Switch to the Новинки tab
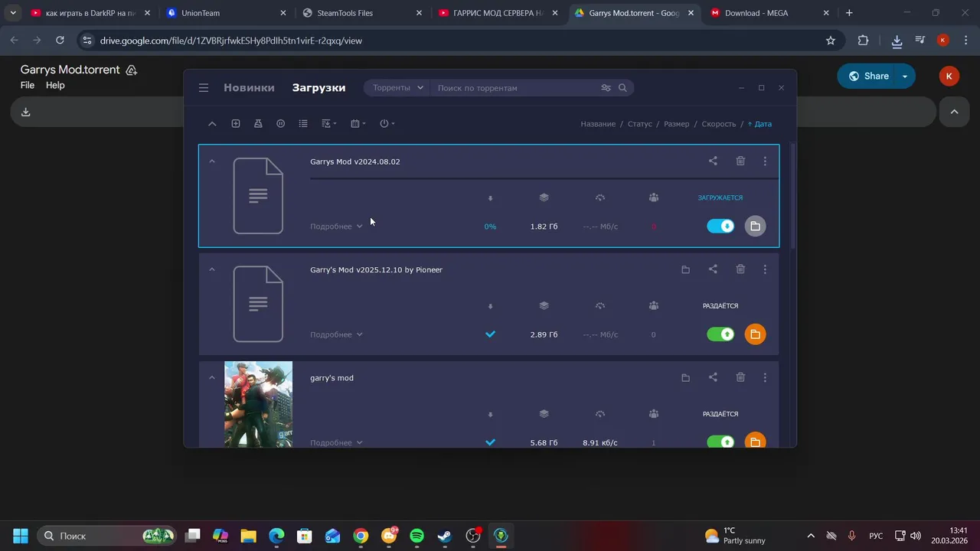980x551 pixels. [249, 88]
